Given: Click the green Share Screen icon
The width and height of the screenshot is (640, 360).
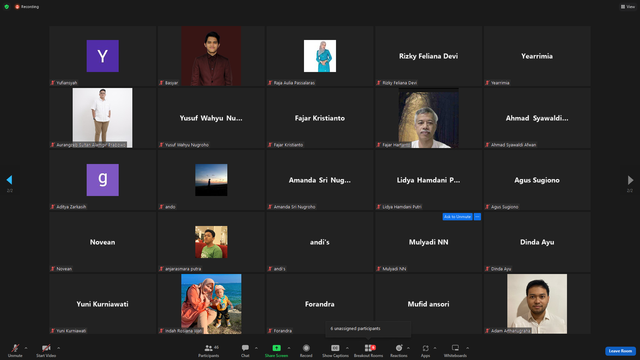Looking at the screenshot, I should click(x=276, y=348).
